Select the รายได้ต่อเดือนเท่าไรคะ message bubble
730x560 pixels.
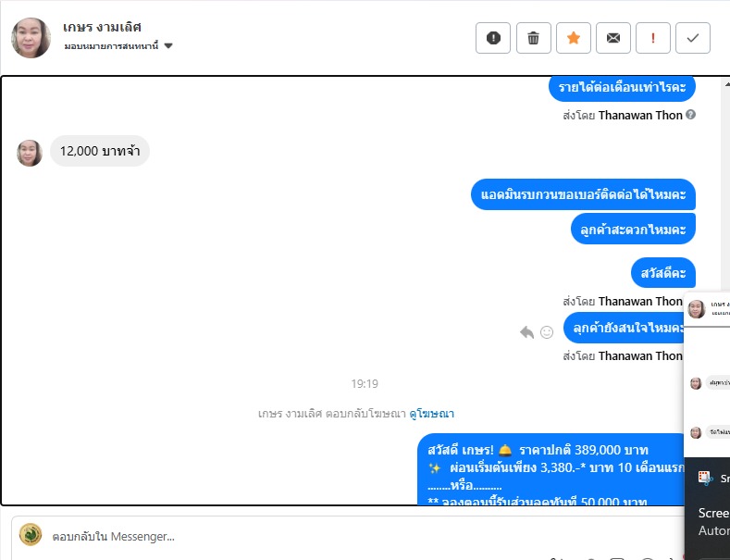[x=622, y=87]
